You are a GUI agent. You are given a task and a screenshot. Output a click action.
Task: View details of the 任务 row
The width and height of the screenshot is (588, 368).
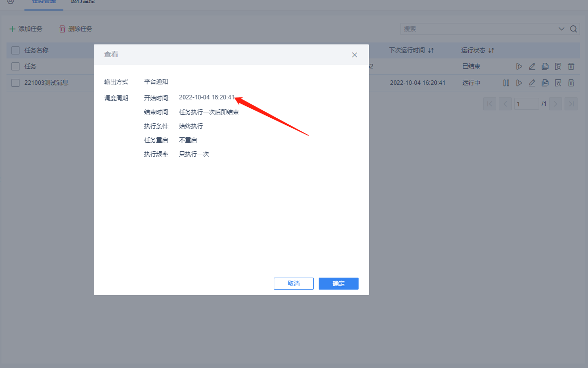pyautogui.click(x=558, y=66)
